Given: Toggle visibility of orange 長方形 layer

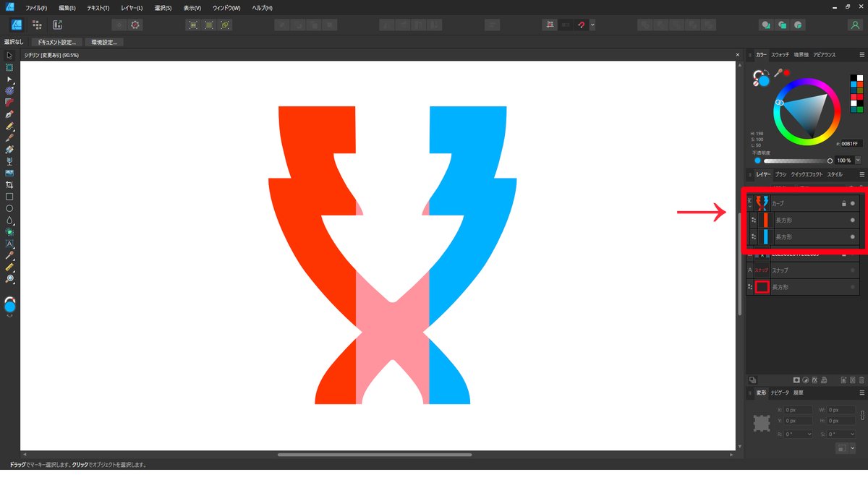Looking at the screenshot, I should tap(853, 220).
